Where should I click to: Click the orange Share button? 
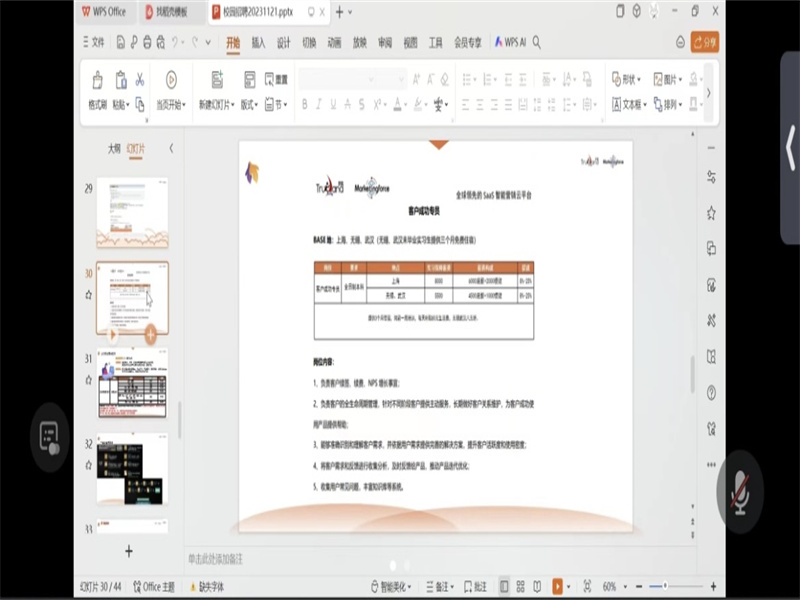click(x=705, y=42)
